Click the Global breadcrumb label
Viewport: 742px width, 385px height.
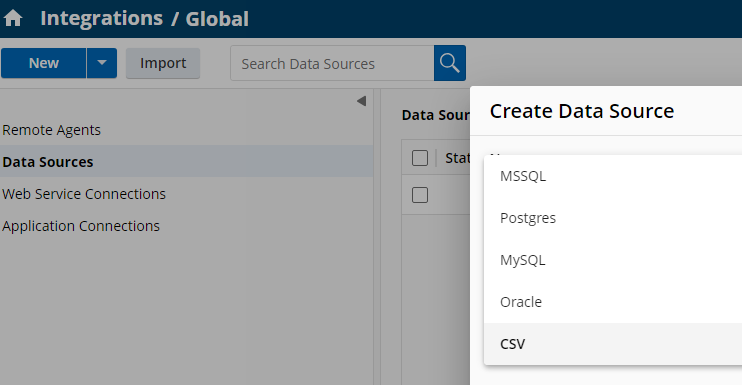tap(217, 19)
